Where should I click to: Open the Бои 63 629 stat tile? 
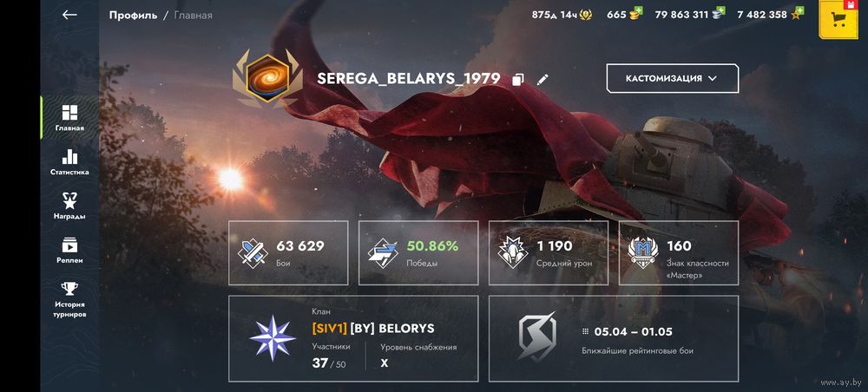288,253
